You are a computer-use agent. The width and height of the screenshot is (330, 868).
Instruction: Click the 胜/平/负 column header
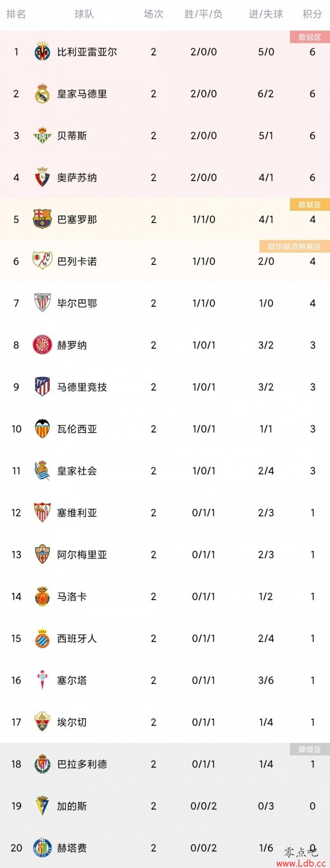coord(203,14)
